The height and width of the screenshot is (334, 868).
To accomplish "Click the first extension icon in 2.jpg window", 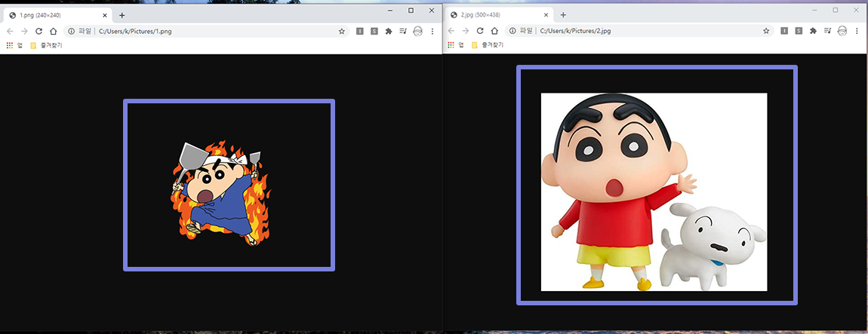I will (x=784, y=31).
